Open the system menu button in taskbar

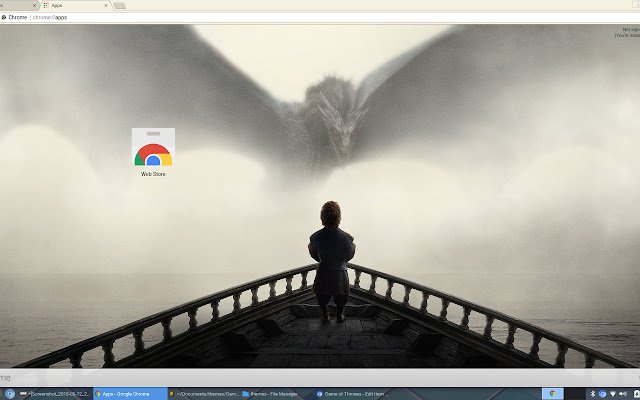[x=10, y=394]
